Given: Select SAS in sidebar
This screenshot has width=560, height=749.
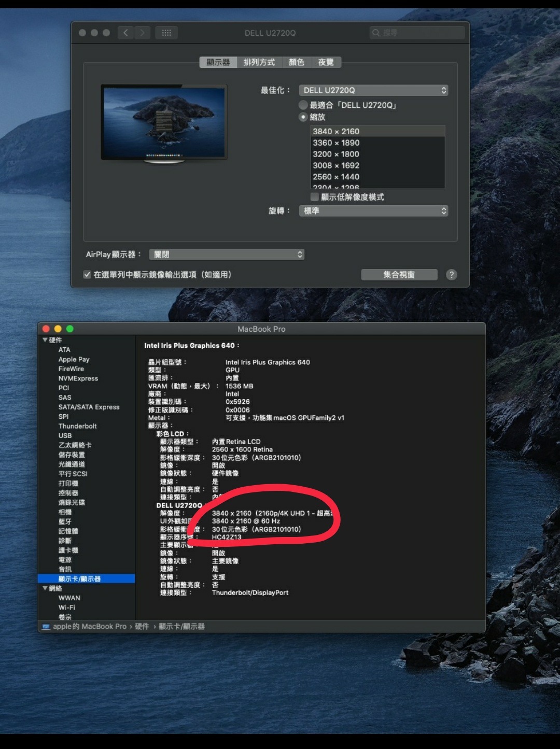Looking at the screenshot, I should (x=65, y=398).
